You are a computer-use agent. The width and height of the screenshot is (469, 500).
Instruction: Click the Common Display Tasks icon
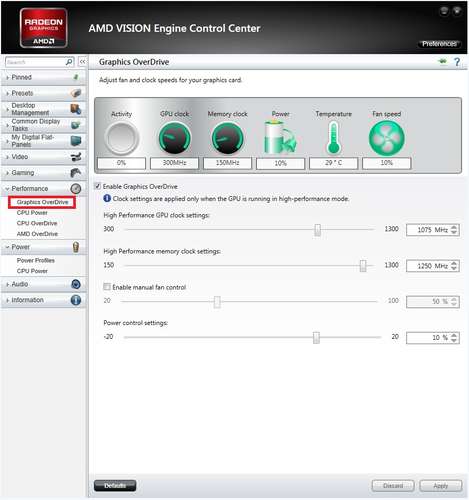(76, 125)
